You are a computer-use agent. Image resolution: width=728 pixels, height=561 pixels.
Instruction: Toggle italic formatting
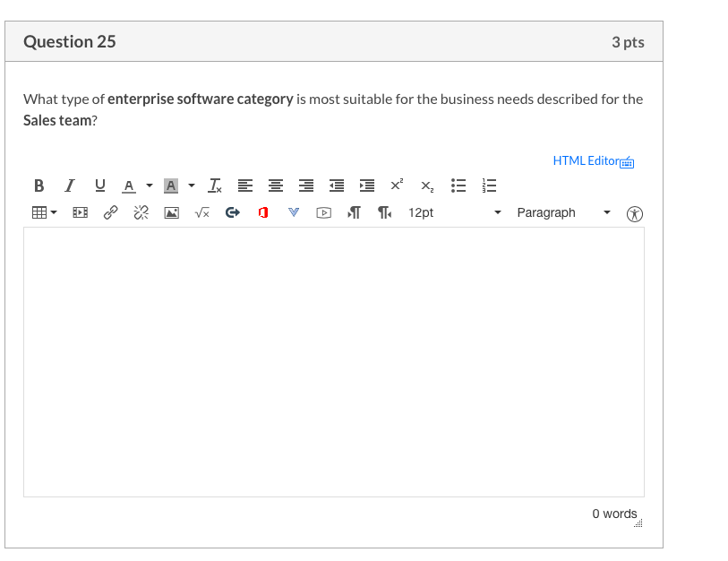[x=70, y=186]
